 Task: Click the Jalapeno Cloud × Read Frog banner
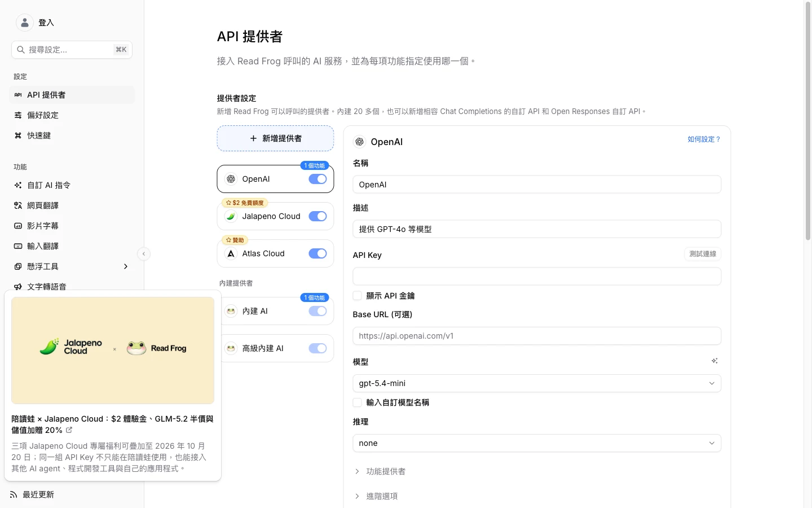click(113, 351)
